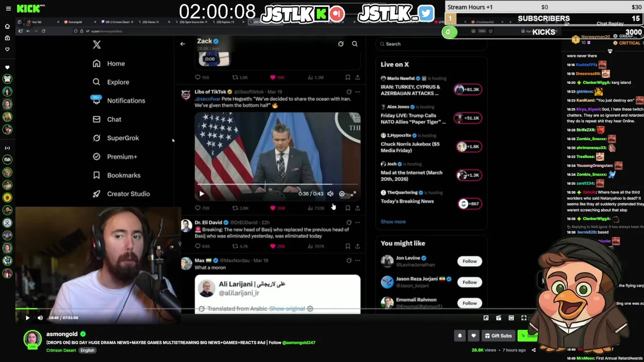Click Grok explain icon on Libs of TikTok post

point(349,92)
